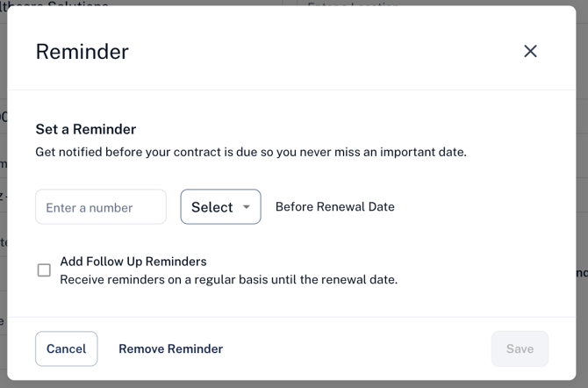
Task: Click the word Select in the unit combo box
Action: (x=212, y=207)
